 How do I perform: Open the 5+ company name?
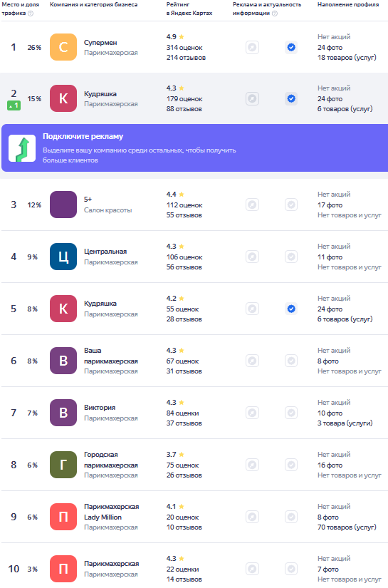pos(88,200)
